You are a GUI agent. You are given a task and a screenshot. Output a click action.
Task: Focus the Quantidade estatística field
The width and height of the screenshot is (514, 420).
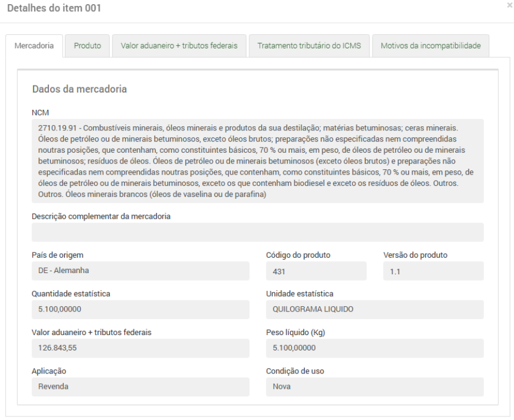pyautogui.click(x=140, y=310)
